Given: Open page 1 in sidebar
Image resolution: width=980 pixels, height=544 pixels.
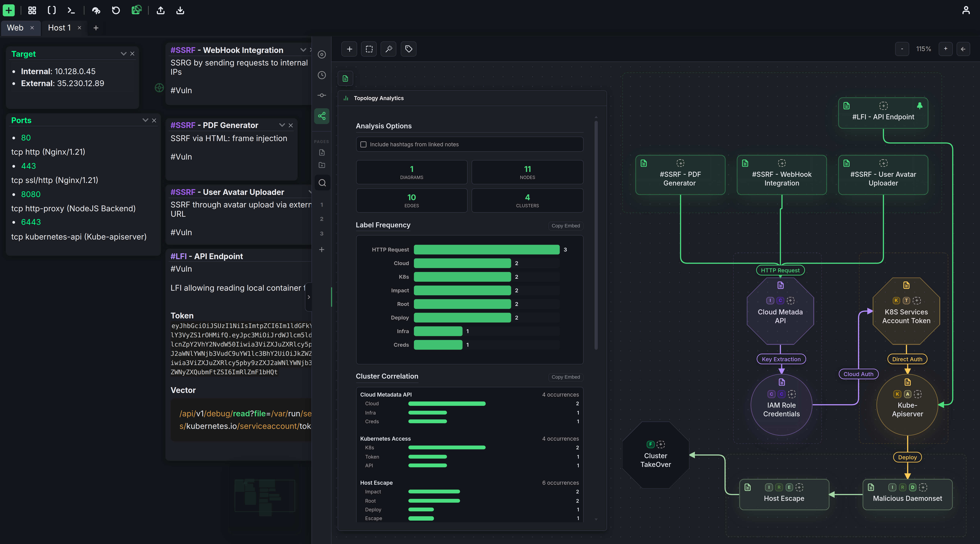Looking at the screenshot, I should click(322, 205).
